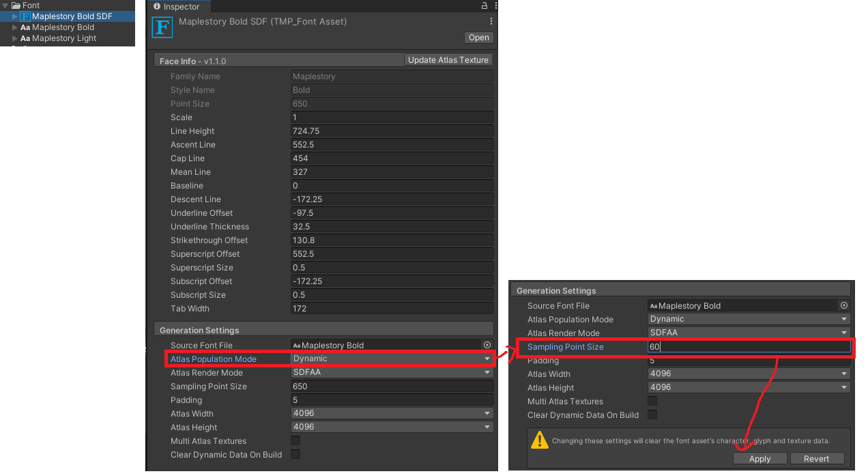Click the Superscript Size field
This screenshot has height=476, width=868.
(x=392, y=267)
